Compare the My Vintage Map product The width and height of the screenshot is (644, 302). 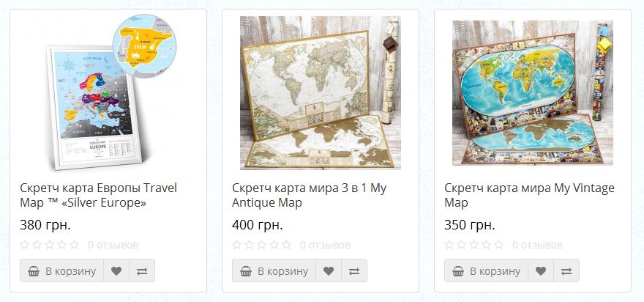(566, 270)
